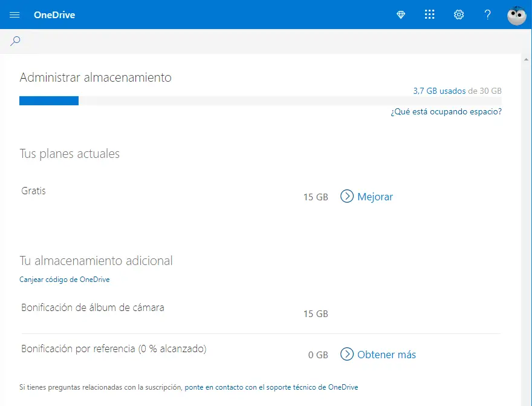Click the search magnifier icon
This screenshot has width=532, height=406.
15,41
